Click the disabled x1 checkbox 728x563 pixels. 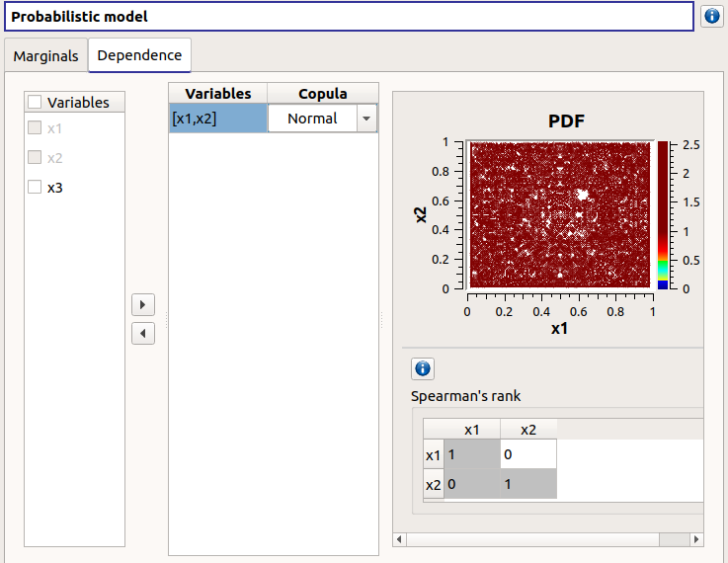(x=36, y=127)
